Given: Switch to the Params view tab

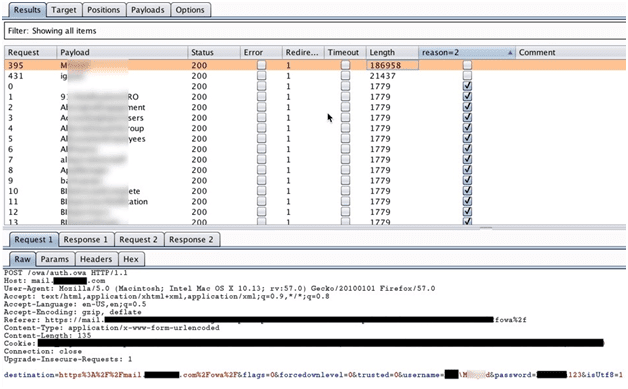Looking at the screenshot, I should [55, 259].
